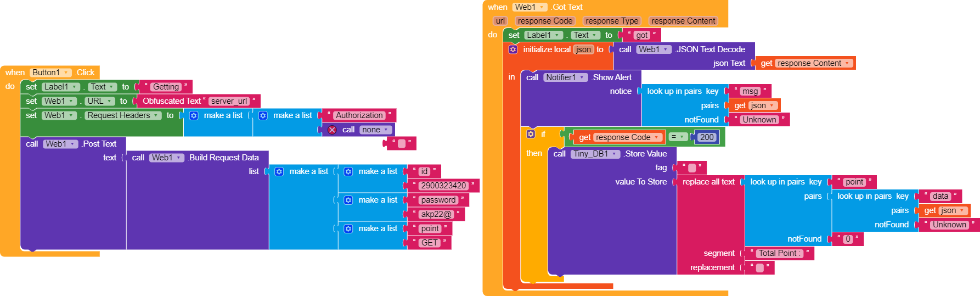Open the Button1 component dropdown
The image size is (980, 296).
click(66, 72)
